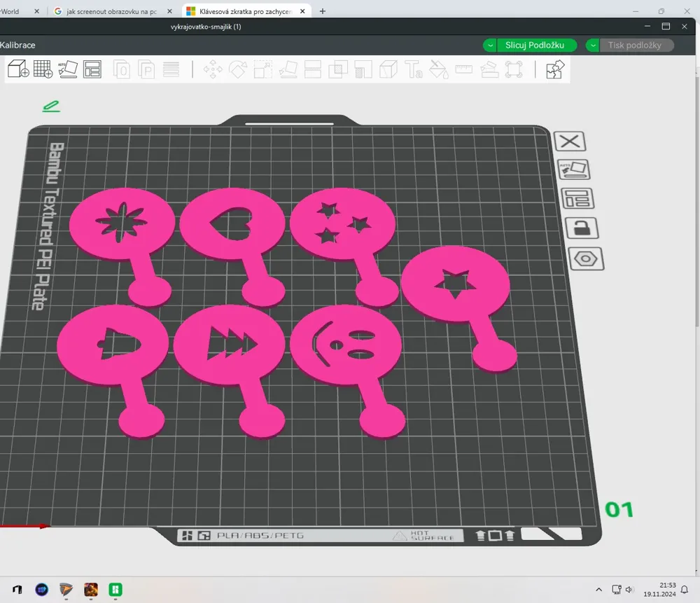700x603 pixels.
Task: Select the Cut tool
Action: pos(312,69)
